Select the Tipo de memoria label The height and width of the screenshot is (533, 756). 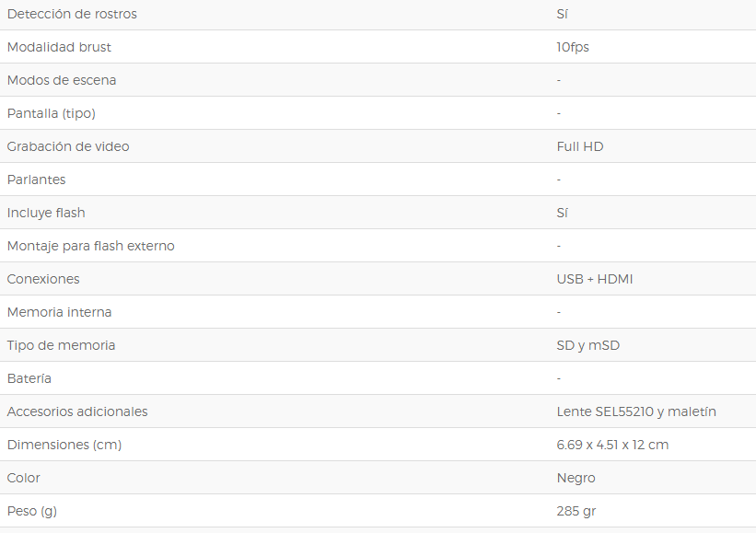61,345
